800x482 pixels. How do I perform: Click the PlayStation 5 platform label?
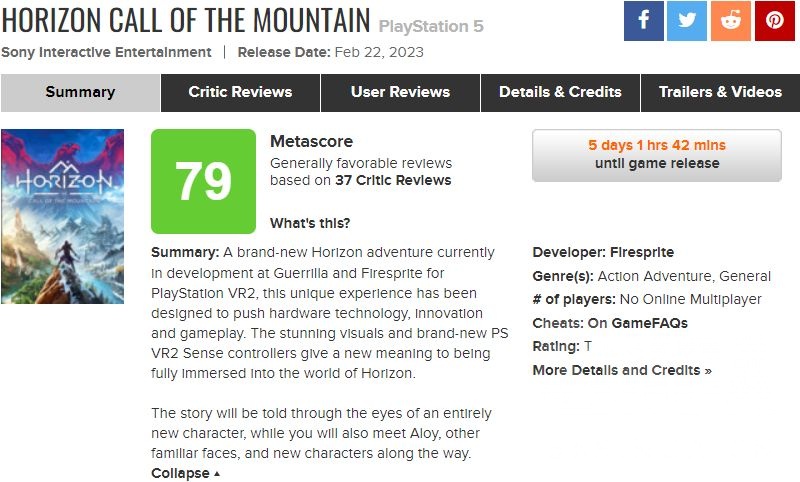coord(431,26)
